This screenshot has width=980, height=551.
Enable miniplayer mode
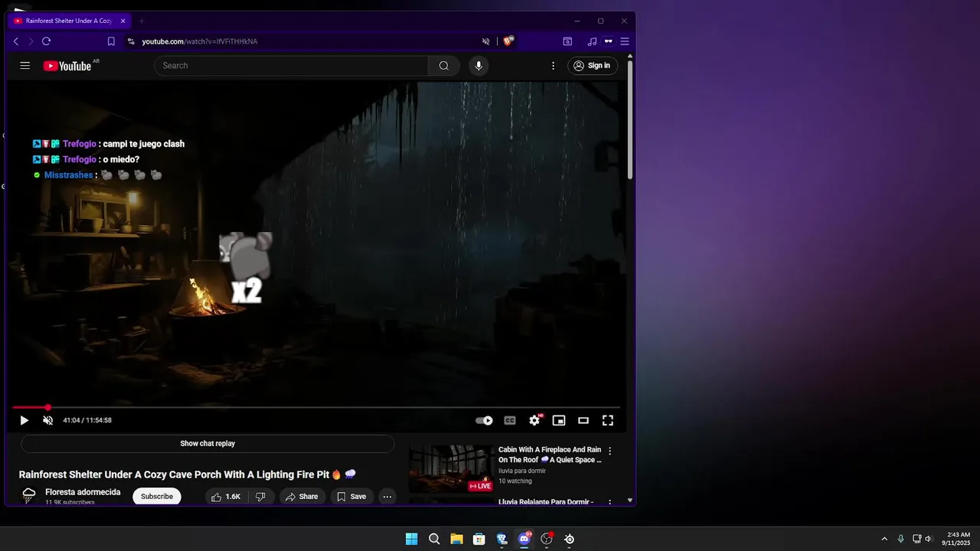coord(559,420)
